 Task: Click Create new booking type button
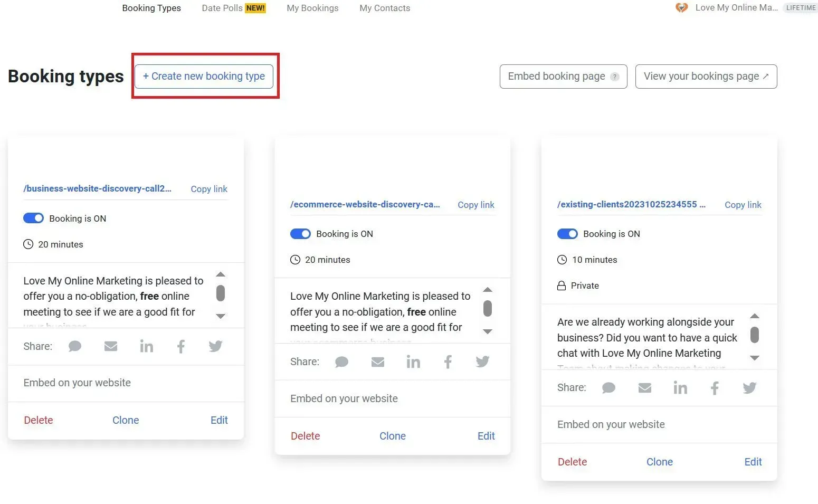204,77
